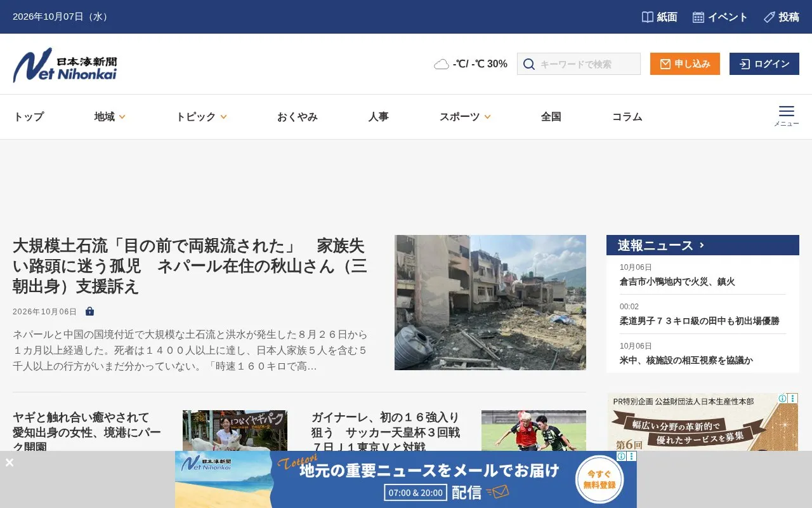
Task: Click the 今すぐ無料登録 round button
Action: tap(599, 479)
